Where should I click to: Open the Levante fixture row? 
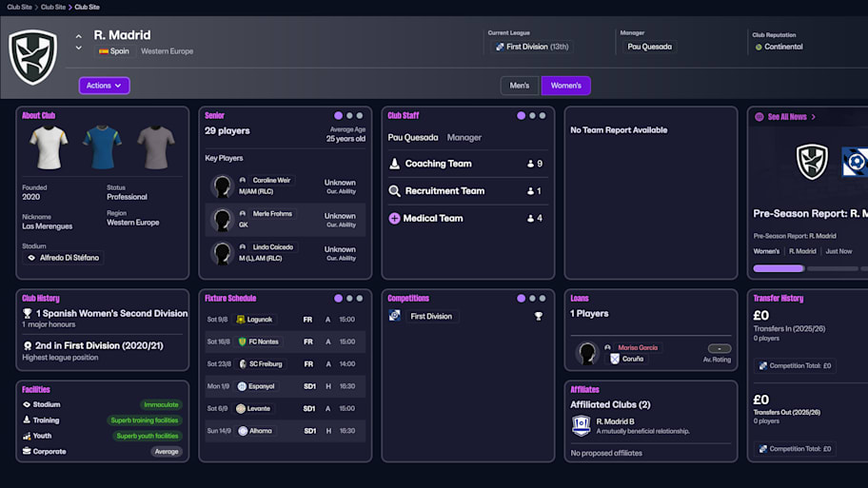pos(286,408)
